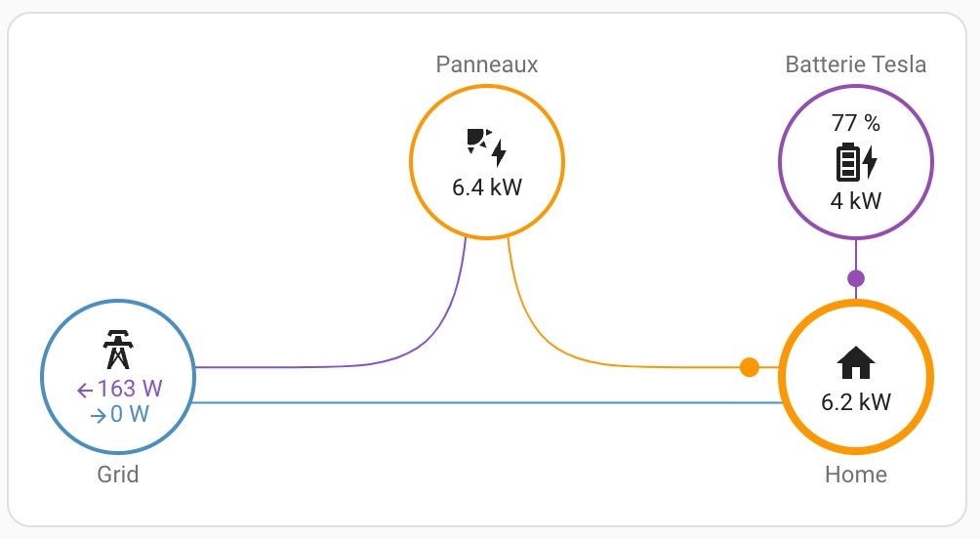The image size is (980, 539).
Task: Click the purple left arrow export icon
Action: [85, 390]
